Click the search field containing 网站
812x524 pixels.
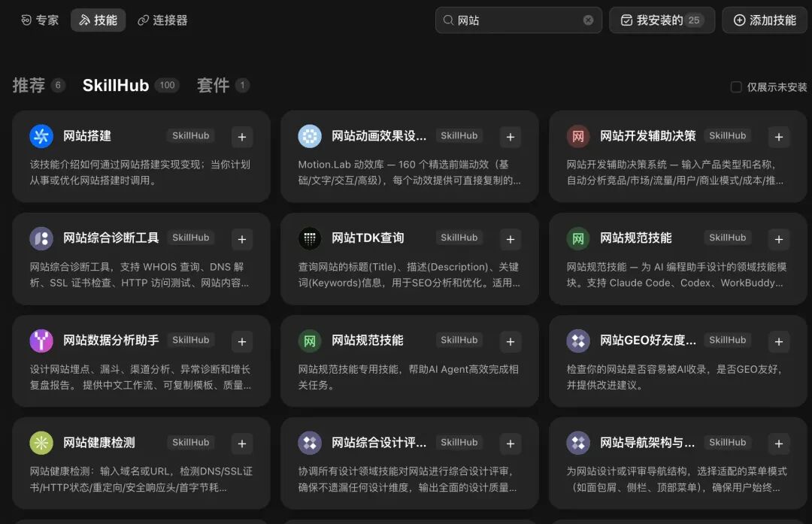(x=518, y=20)
